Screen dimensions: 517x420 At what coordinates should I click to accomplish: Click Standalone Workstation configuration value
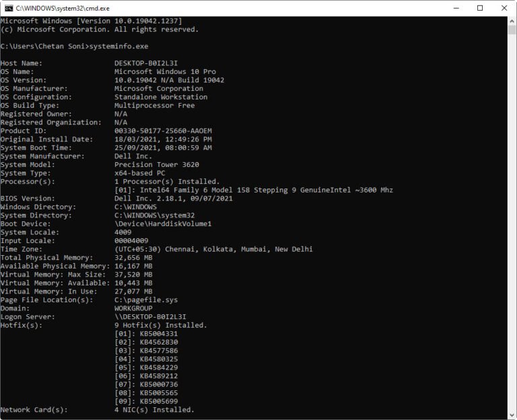click(x=161, y=97)
